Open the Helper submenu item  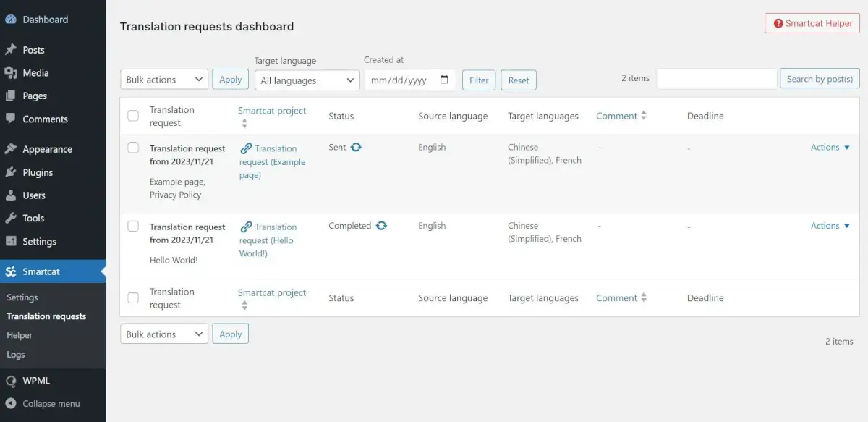pos(20,335)
